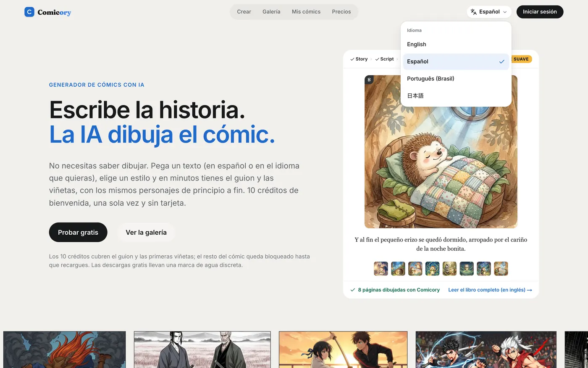Choose English from the Idioma menu
The height and width of the screenshot is (368, 588).
(456, 44)
